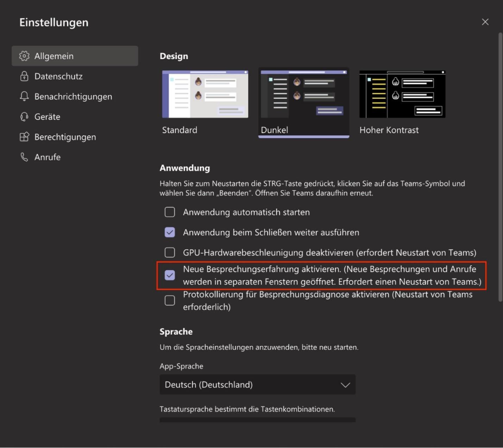Image resolution: width=503 pixels, height=448 pixels.
Task: Click the App-Sprache dropdown chevron arrow
Action: tap(345, 385)
